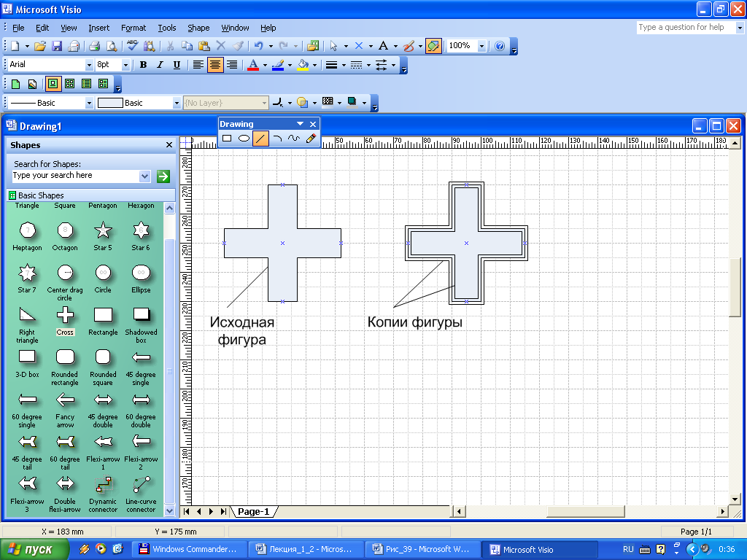Open the пуск Start button
The width and height of the screenshot is (747, 560).
(35, 549)
